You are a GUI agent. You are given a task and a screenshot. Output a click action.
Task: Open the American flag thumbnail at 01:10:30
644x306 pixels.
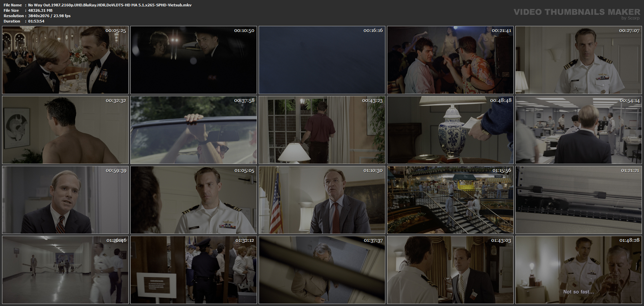click(322, 200)
